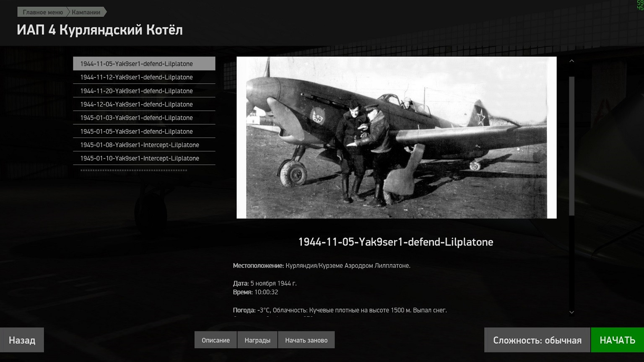Pick mission 1944-12-04-Yak9ser1-defend-Lilplatone
644x362 pixels.
coord(144,104)
